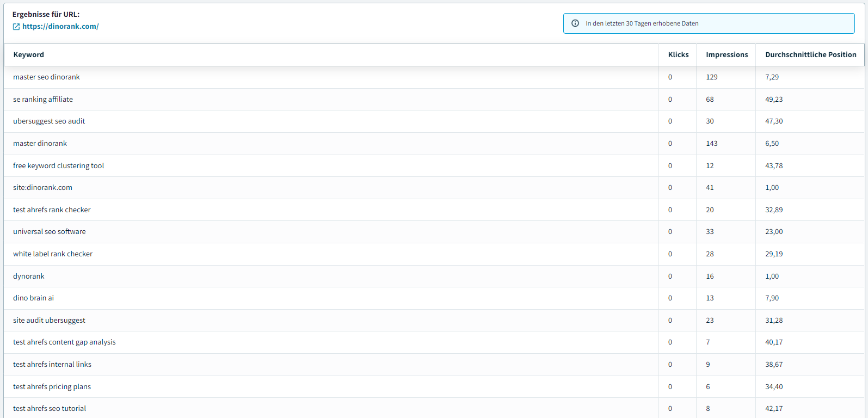This screenshot has height=418, width=868.
Task: Click the info icon in the 30 Tagen notice
Action: [575, 23]
